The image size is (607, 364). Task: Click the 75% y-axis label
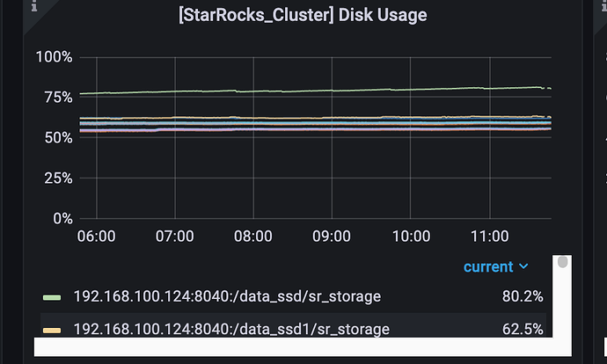(58, 98)
